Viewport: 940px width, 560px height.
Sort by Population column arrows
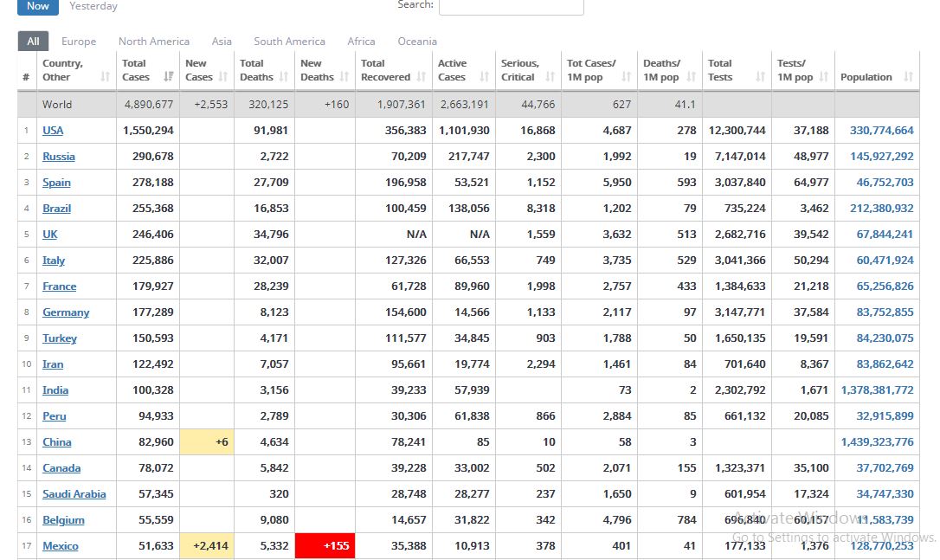tap(908, 77)
